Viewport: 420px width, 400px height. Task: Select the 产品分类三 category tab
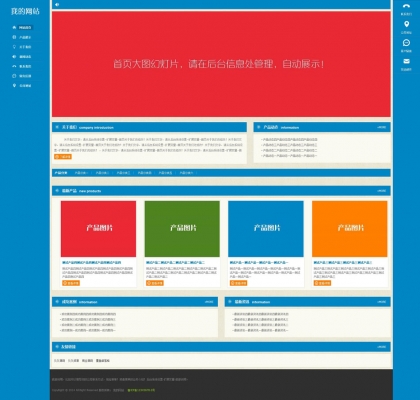pos(123,173)
